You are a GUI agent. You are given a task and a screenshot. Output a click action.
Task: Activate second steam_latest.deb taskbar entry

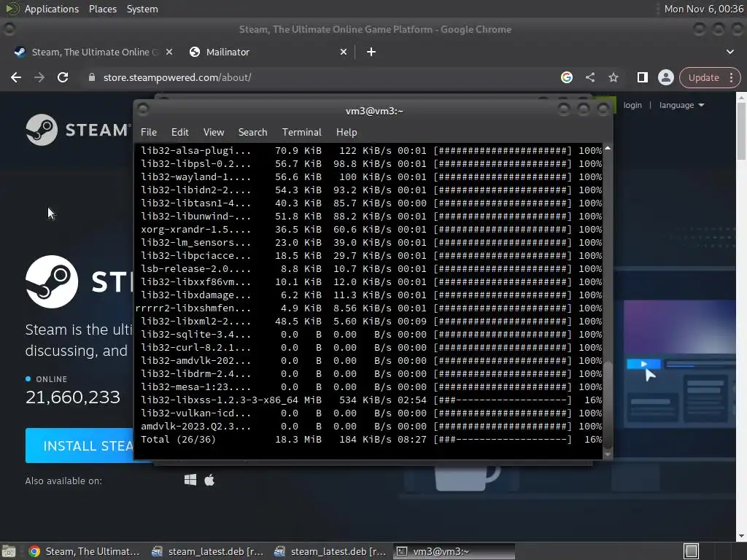coord(330,551)
